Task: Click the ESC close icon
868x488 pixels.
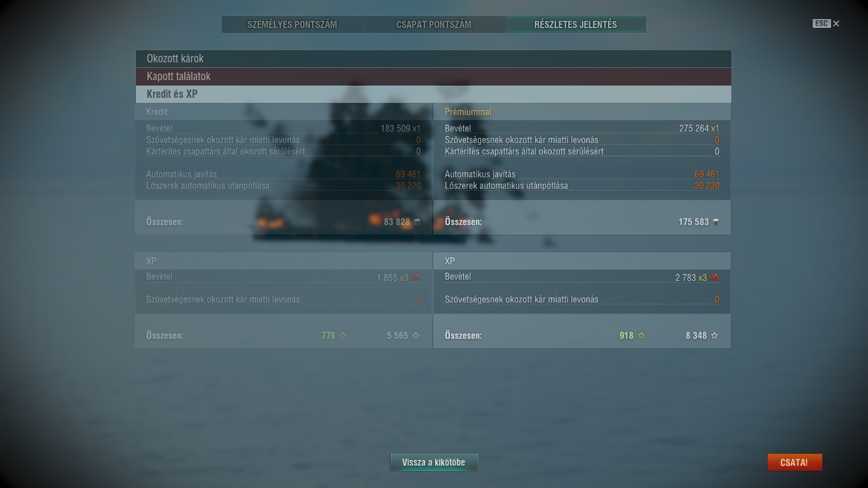Action: point(836,24)
